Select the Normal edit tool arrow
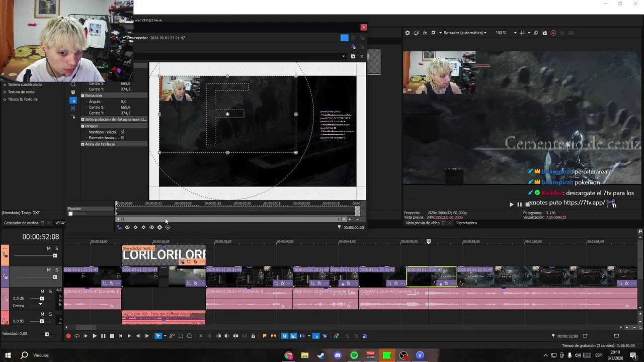Image resolution: width=644 pixels, height=362 pixels. (158, 336)
